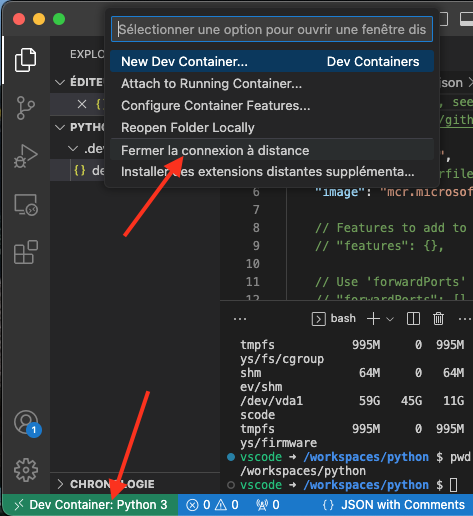Click the remote connection status icon
This screenshot has width=473, height=516.
coord(19,505)
